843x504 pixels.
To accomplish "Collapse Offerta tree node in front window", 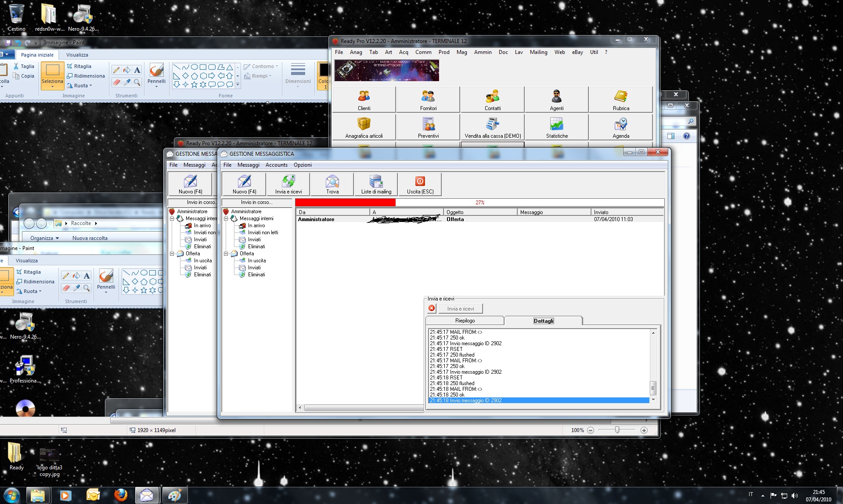I will pos(226,254).
